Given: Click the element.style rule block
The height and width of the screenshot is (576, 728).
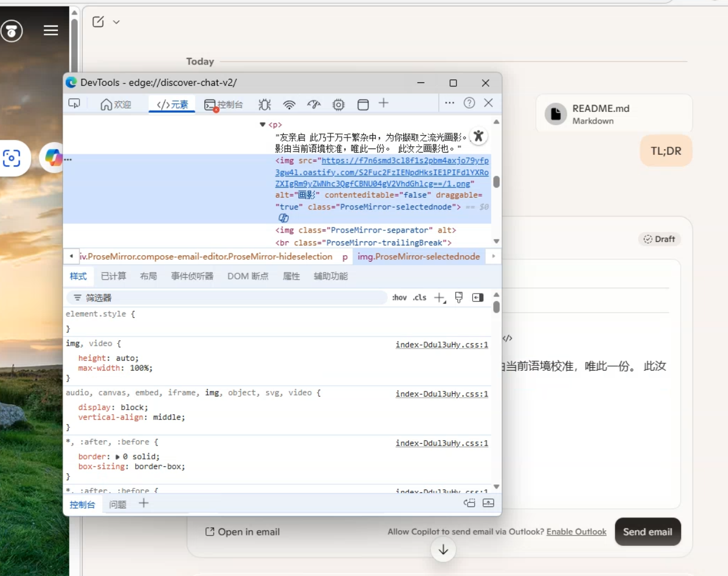Looking at the screenshot, I should coord(277,321).
